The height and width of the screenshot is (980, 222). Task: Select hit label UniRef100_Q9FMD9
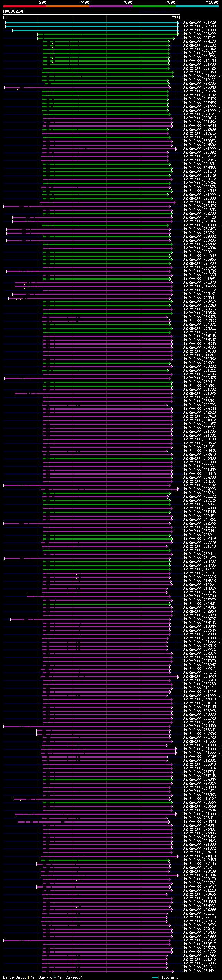[x=199, y=191]
